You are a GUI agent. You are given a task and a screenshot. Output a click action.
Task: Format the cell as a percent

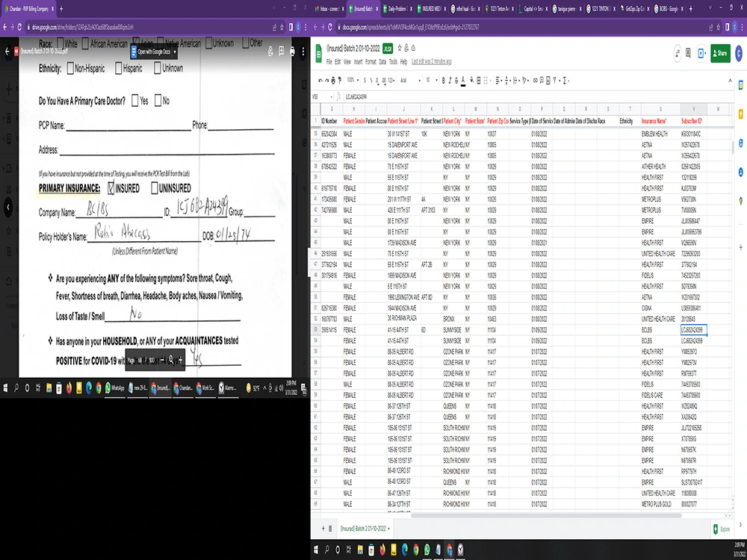pos(371,81)
